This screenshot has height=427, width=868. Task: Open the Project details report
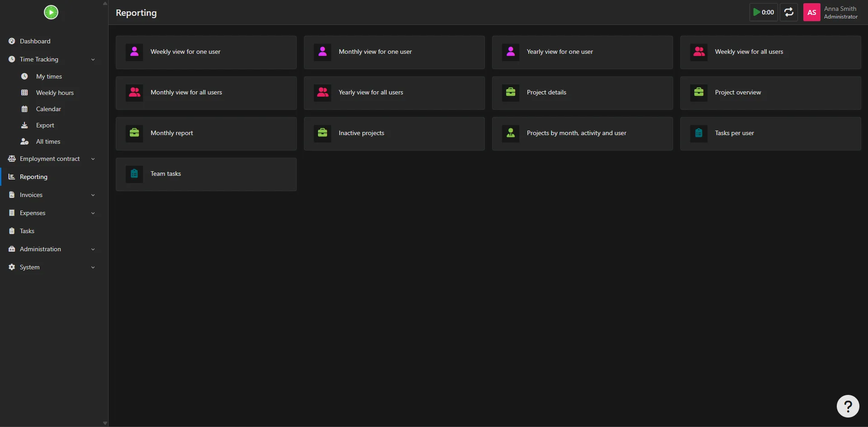pos(583,93)
